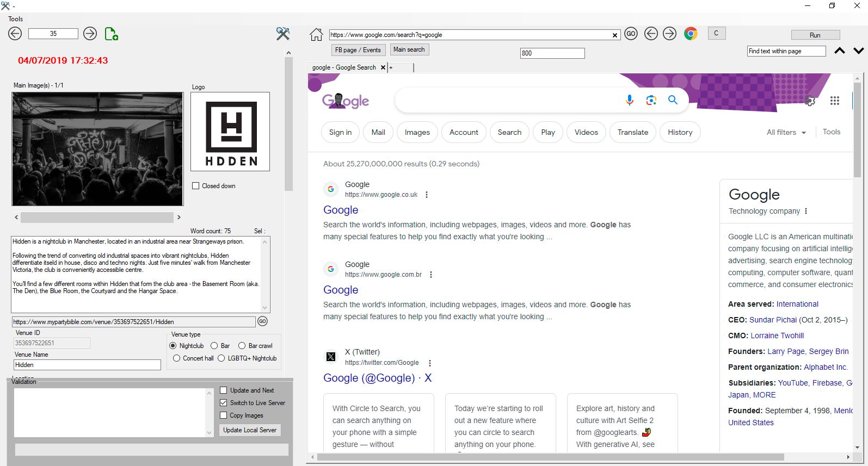Open Google quick settings gear
Image resolution: width=868 pixels, height=466 pixels.
pos(810,101)
